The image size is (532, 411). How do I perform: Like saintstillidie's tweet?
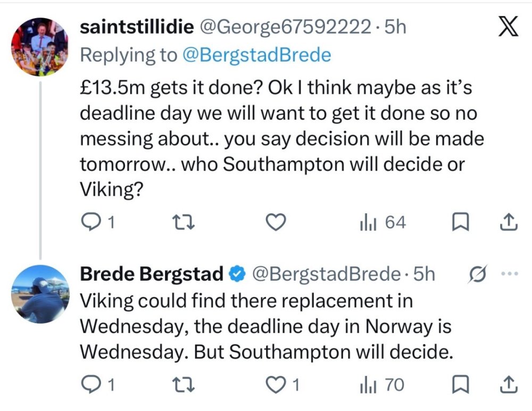click(x=275, y=222)
